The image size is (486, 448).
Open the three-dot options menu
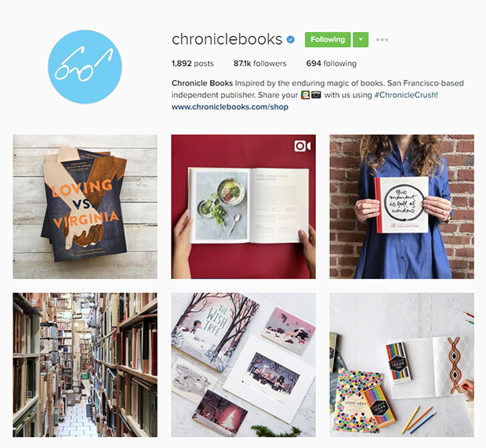pyautogui.click(x=382, y=40)
